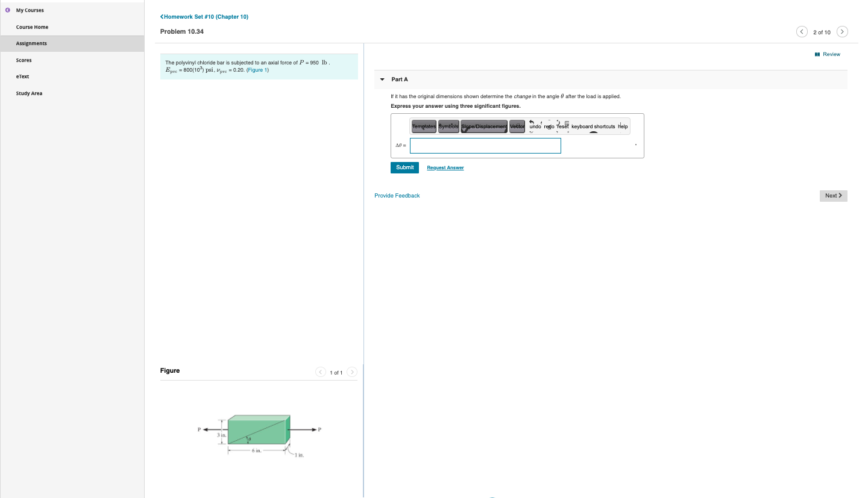
Task: Click the PVC bar figure image
Action: [259, 435]
